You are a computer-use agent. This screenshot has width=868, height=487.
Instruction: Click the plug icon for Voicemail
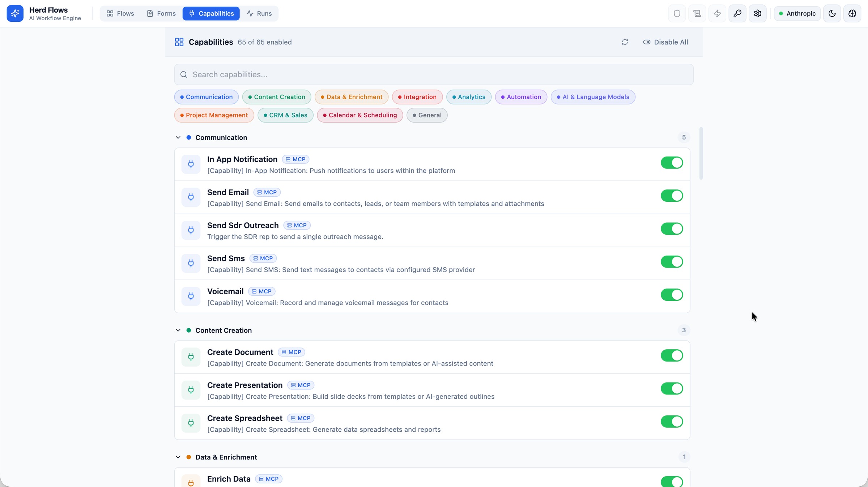click(191, 296)
